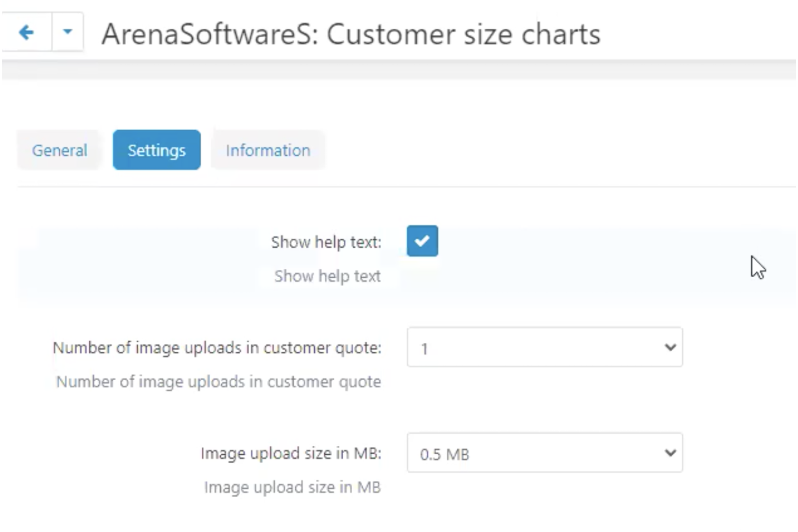Uncheck the Show help text checkbox
Image resolution: width=798 pixels, height=532 pixels.
pos(422,241)
